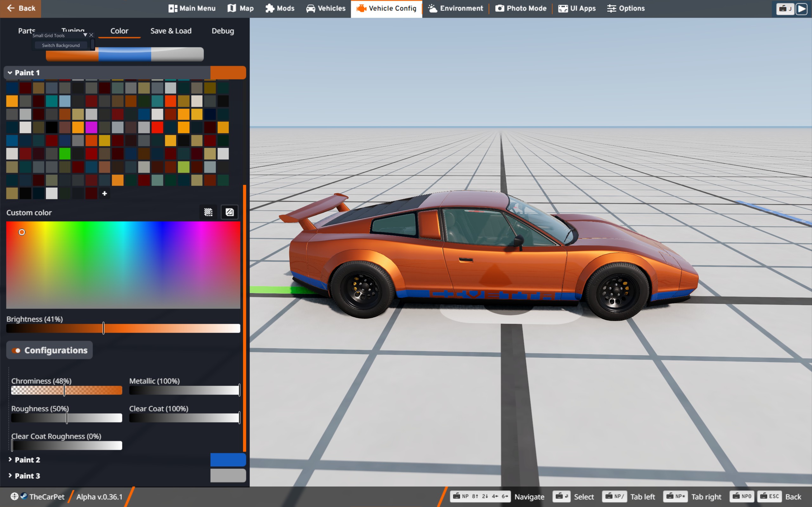Open Mods via the puzzle piece icon
Image resolution: width=812 pixels, height=507 pixels.
tap(270, 8)
